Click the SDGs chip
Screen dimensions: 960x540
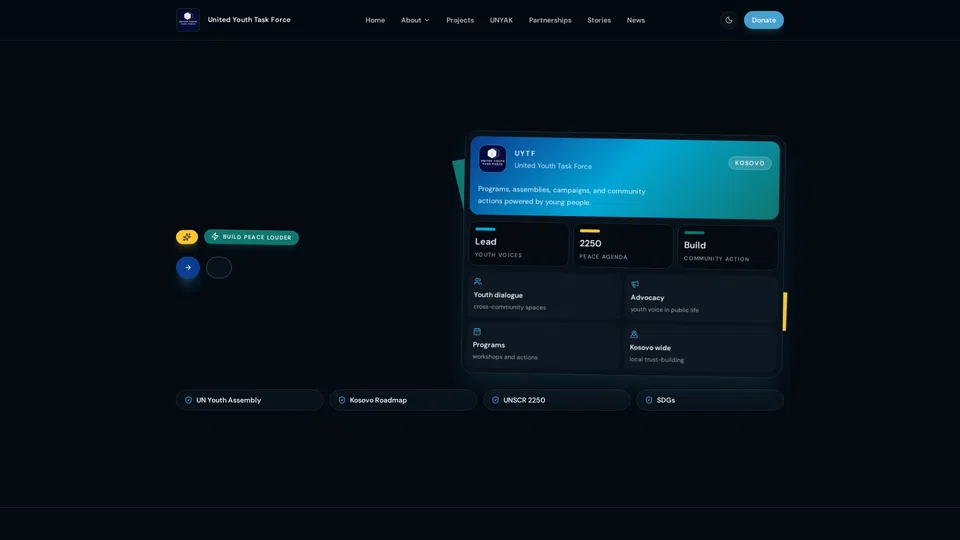coord(710,400)
